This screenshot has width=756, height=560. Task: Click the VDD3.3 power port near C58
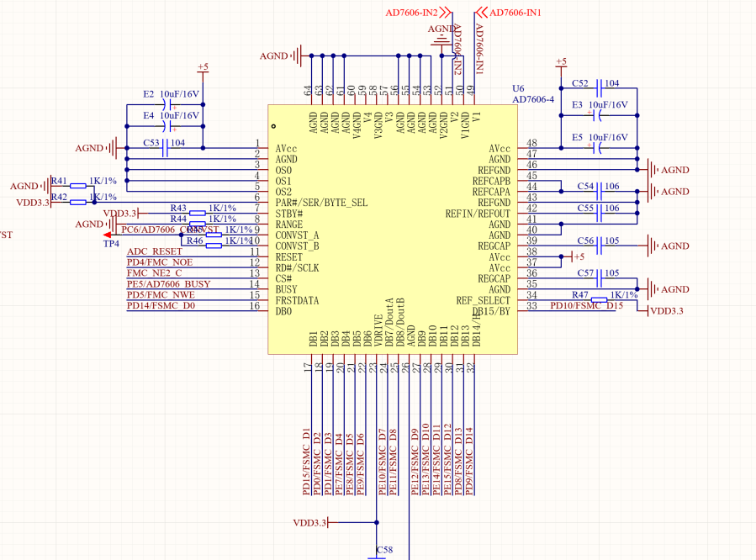click(x=315, y=522)
